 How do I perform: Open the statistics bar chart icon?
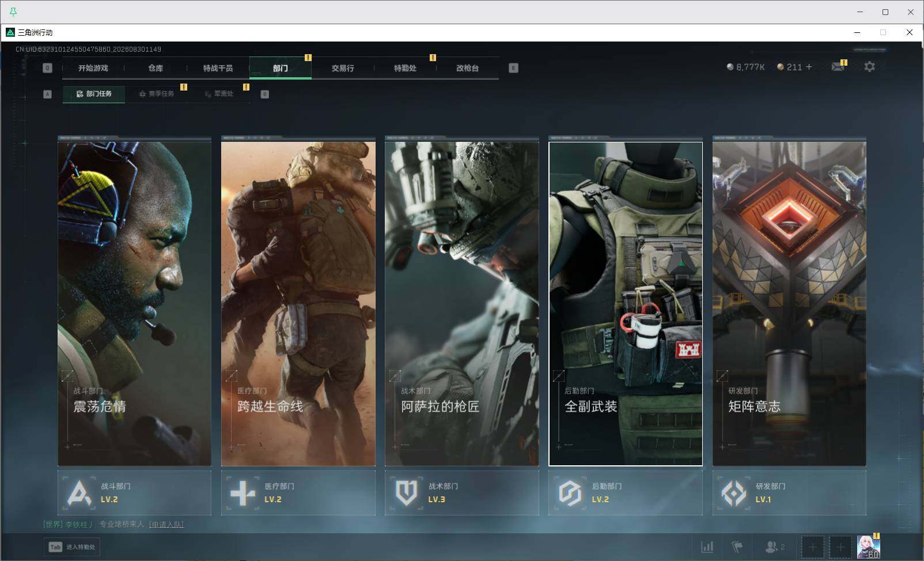tap(707, 547)
